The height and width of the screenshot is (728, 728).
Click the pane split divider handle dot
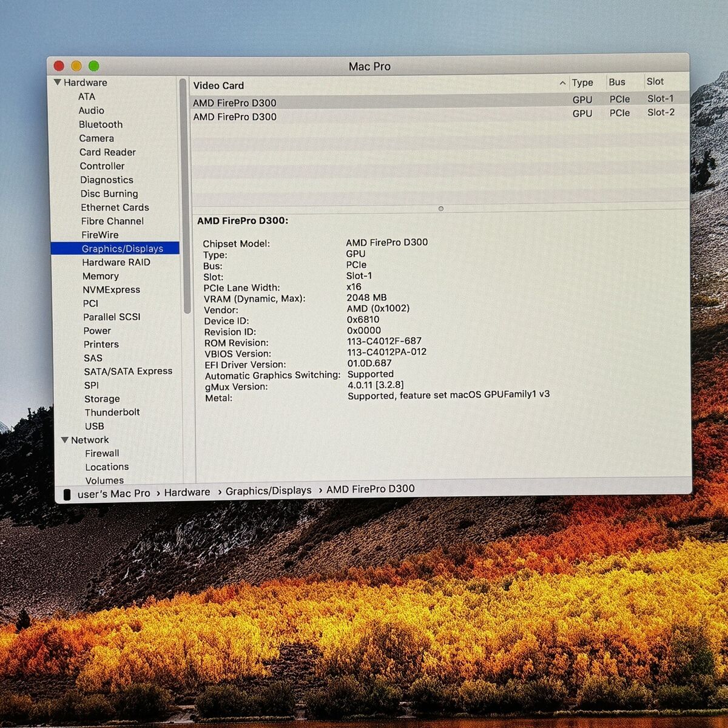coord(441,209)
